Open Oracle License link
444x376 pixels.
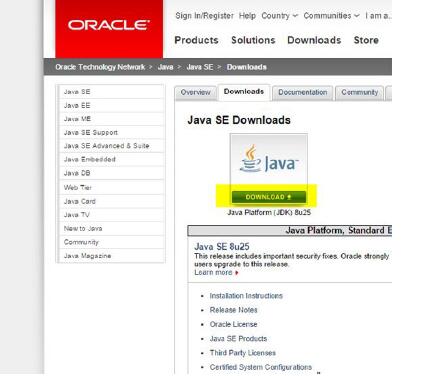pyautogui.click(x=233, y=324)
